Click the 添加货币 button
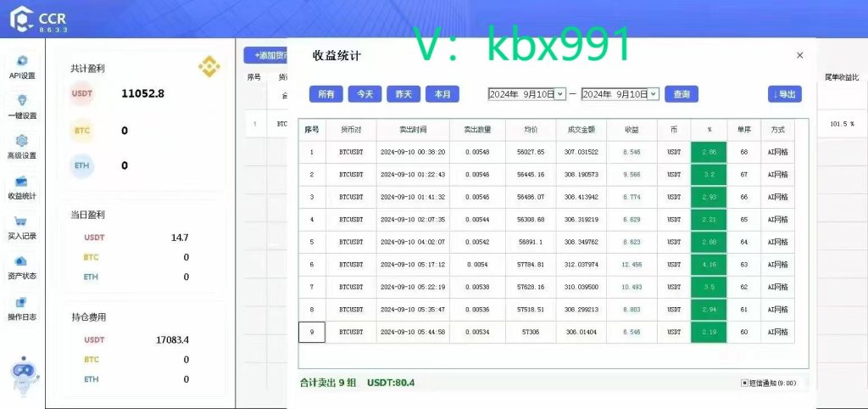Screen dimensions: 868x409 (x=266, y=55)
